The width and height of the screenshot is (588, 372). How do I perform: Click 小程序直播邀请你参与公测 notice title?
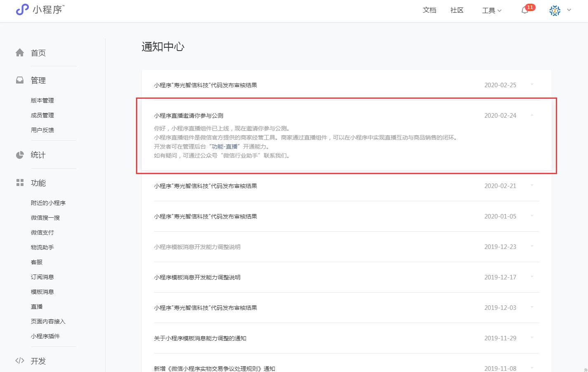189,116
